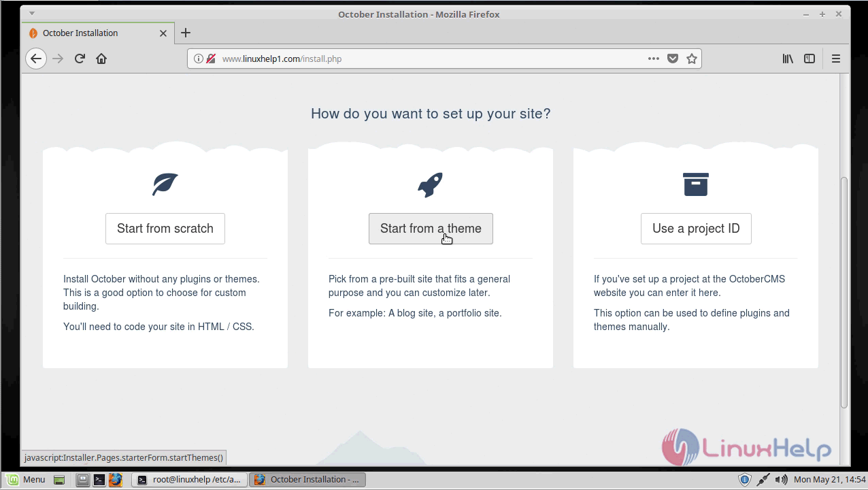868x490 pixels.
Task: Launch the terminal from the panel launcher
Action: pos(99,480)
